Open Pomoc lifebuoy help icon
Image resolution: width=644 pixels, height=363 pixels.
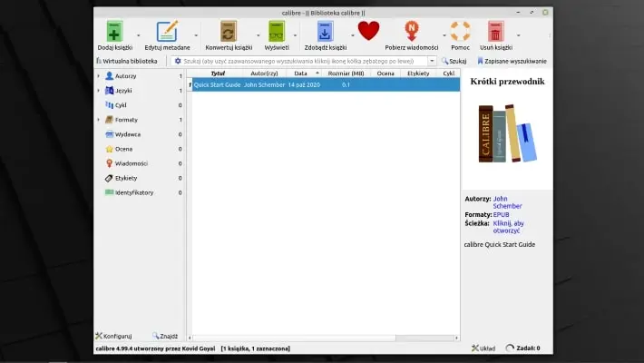(x=460, y=32)
